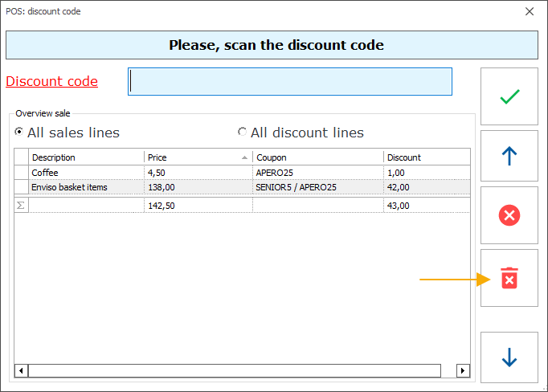Select the All sales lines option
This screenshot has width=548, height=392.
[x=19, y=133]
